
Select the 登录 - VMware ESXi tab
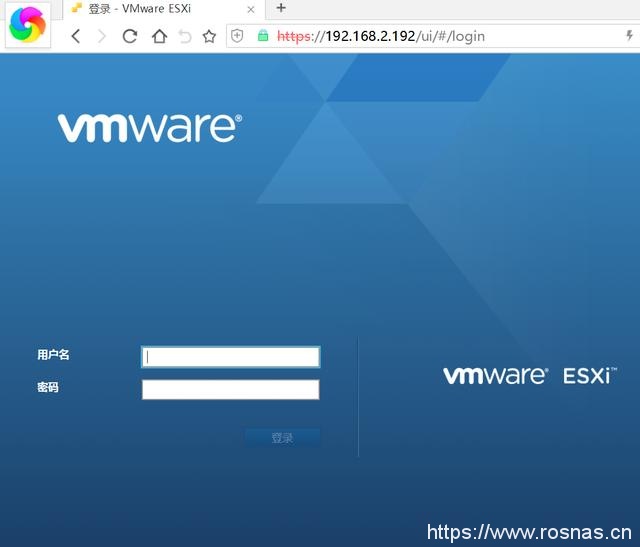163,9
